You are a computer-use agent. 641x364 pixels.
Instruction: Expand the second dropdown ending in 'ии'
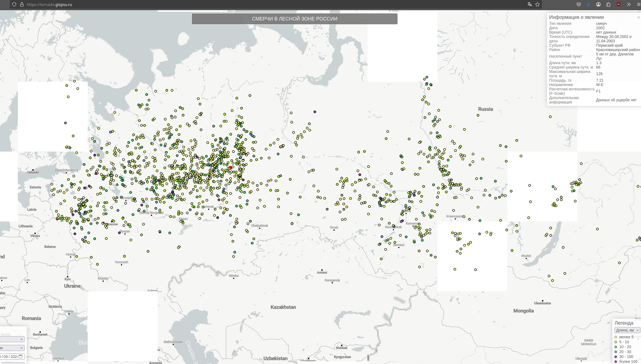pyautogui.click(x=12, y=348)
